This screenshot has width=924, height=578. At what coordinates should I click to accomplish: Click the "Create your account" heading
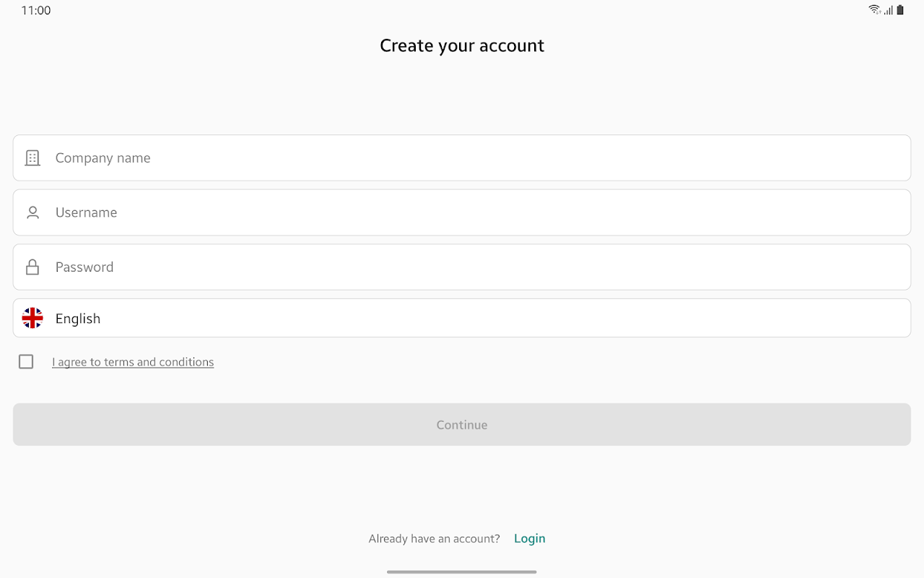coord(462,46)
